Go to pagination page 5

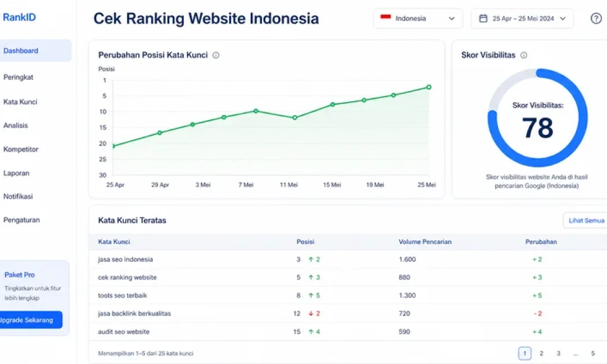tap(593, 353)
